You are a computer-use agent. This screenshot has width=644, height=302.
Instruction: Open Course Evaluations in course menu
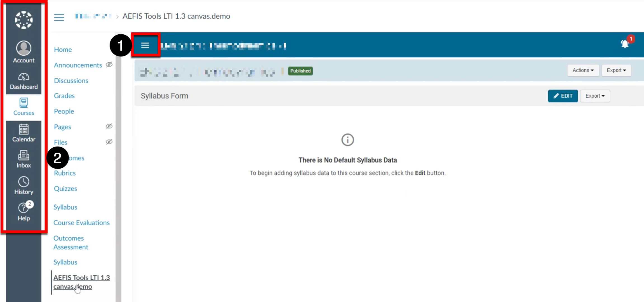tap(81, 223)
